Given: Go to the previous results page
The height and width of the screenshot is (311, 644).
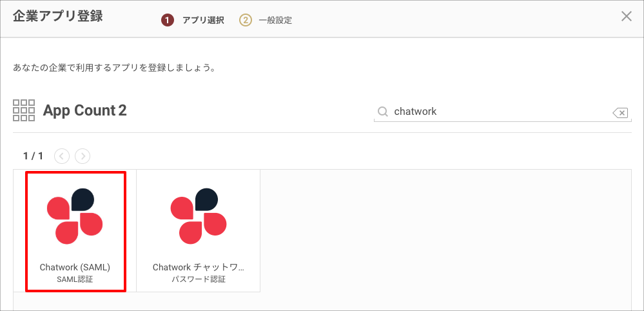Looking at the screenshot, I should pyautogui.click(x=62, y=156).
